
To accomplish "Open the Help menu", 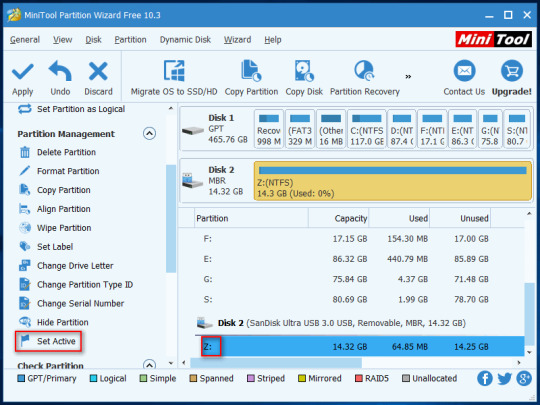I will coord(273,40).
